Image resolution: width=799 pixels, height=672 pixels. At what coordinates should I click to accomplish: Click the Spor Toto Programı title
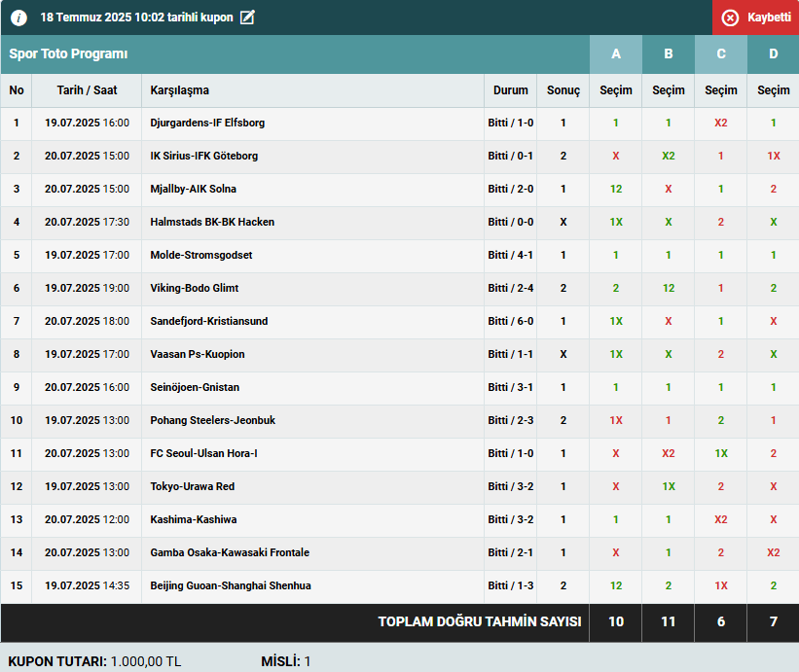click(x=68, y=53)
